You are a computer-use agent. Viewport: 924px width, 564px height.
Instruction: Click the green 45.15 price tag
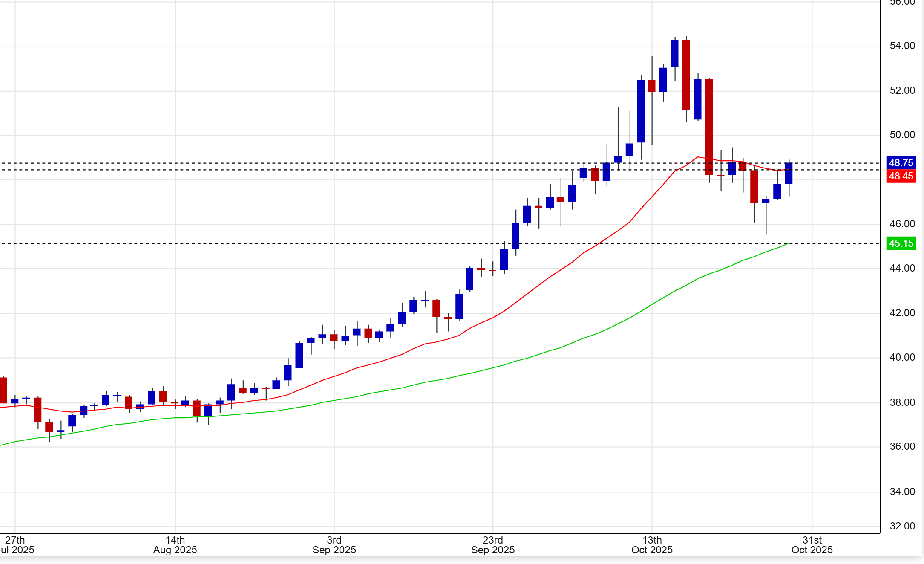[x=901, y=243]
